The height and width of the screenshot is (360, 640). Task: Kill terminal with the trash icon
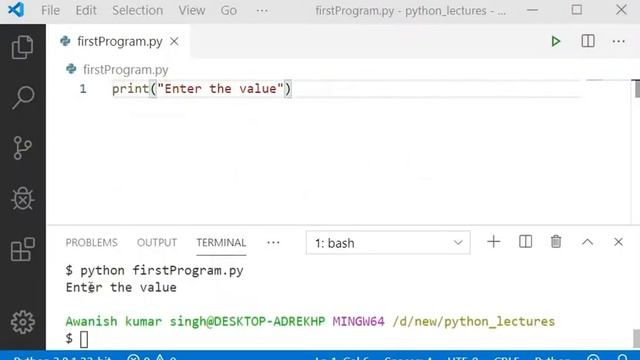click(556, 242)
